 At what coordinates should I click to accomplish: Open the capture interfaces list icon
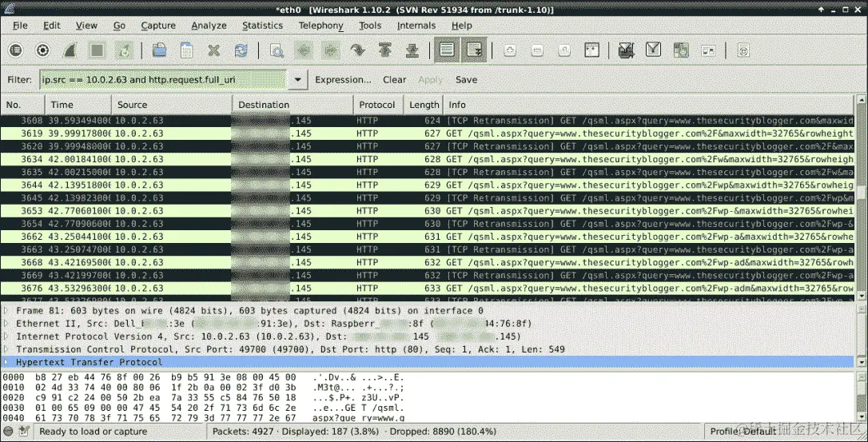(x=15, y=50)
